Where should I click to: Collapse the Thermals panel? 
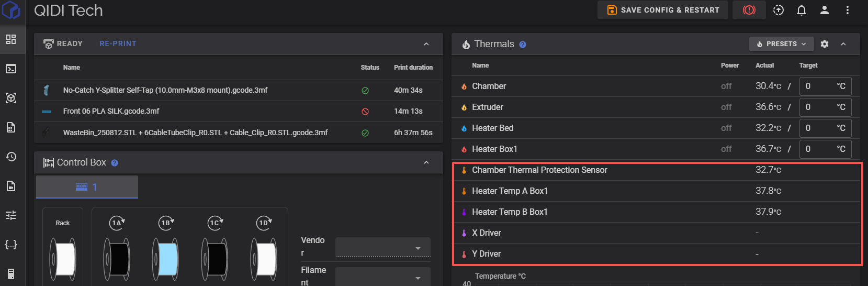point(843,44)
